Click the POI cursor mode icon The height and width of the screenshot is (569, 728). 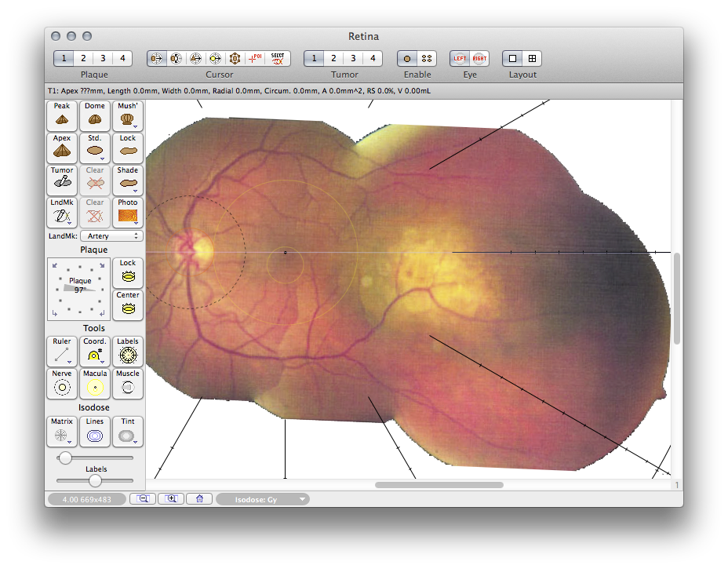pyautogui.click(x=255, y=58)
